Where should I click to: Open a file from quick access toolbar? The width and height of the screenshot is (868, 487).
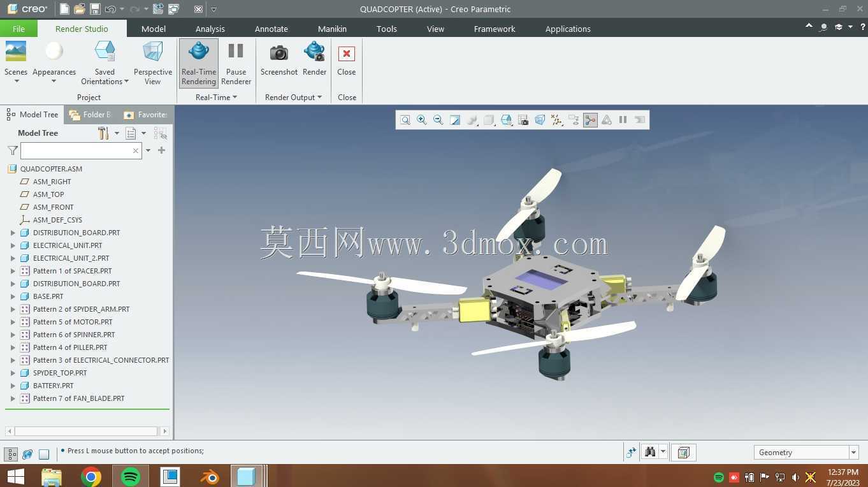click(80, 9)
